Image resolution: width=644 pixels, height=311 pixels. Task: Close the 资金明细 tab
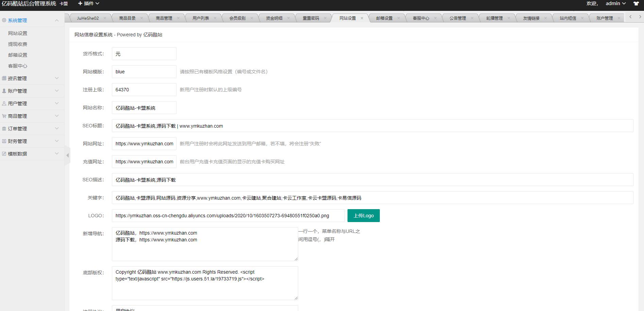(x=288, y=18)
